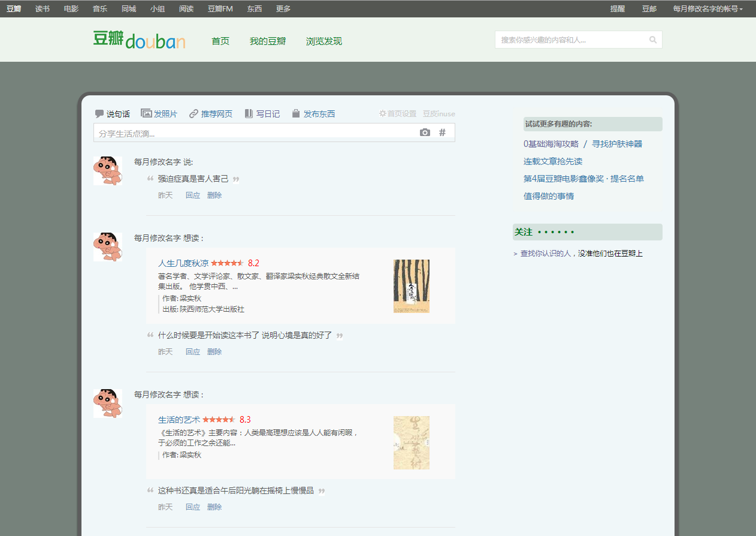
Task: Click the hashtag topic icon beside the camera
Action: [442, 132]
